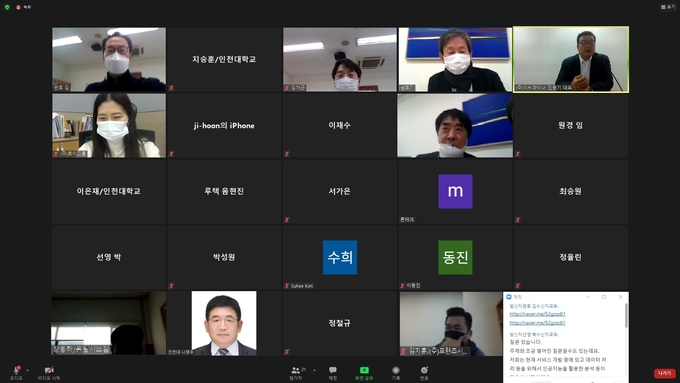Select the purple m avatar participant tile
Viewport: 680px width, 383px height.
(455, 191)
